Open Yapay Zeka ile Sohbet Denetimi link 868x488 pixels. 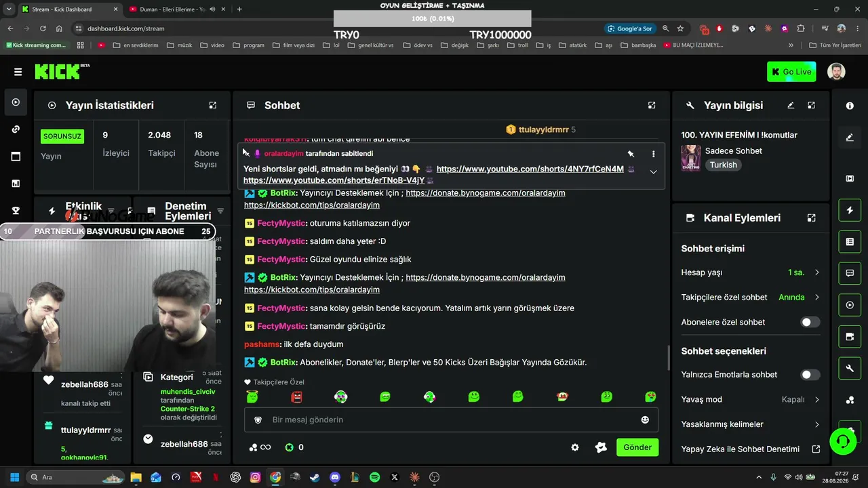(x=751, y=449)
